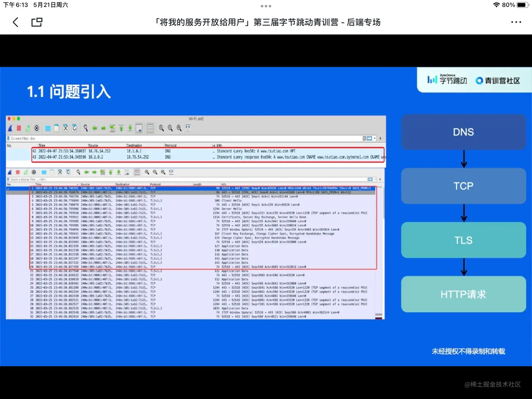532x399 pixels.
Task: Go to next packet with green right arrow, upper toolbar
Action: (x=103, y=128)
